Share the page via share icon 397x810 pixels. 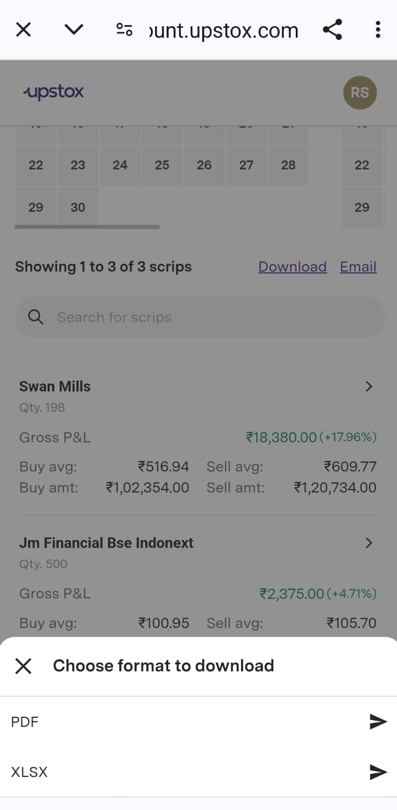[332, 30]
